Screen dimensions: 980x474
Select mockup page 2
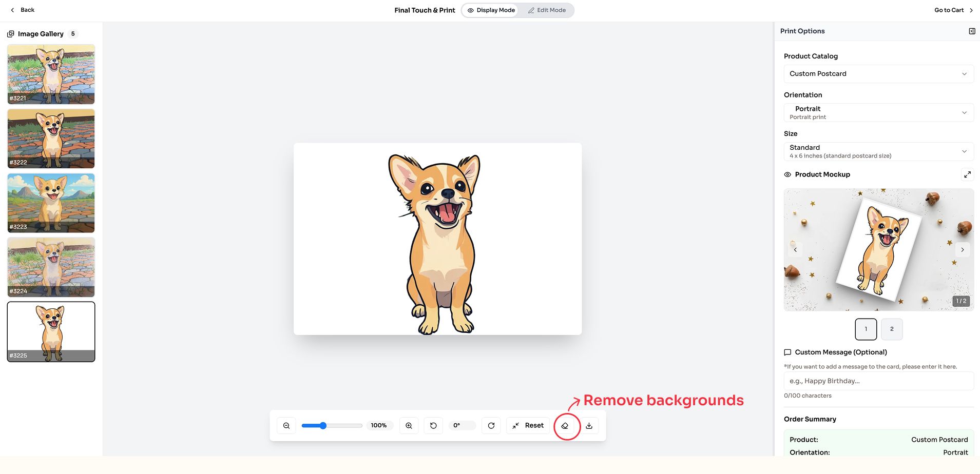click(x=892, y=329)
